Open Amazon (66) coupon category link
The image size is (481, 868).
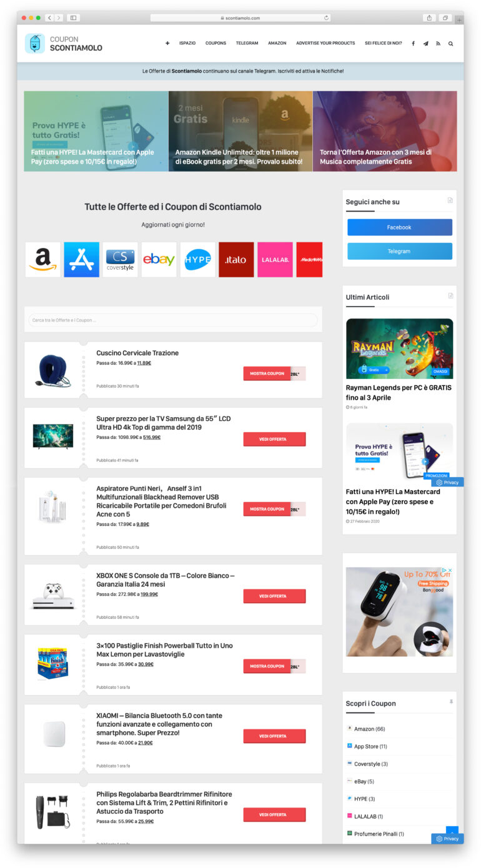[x=369, y=729]
